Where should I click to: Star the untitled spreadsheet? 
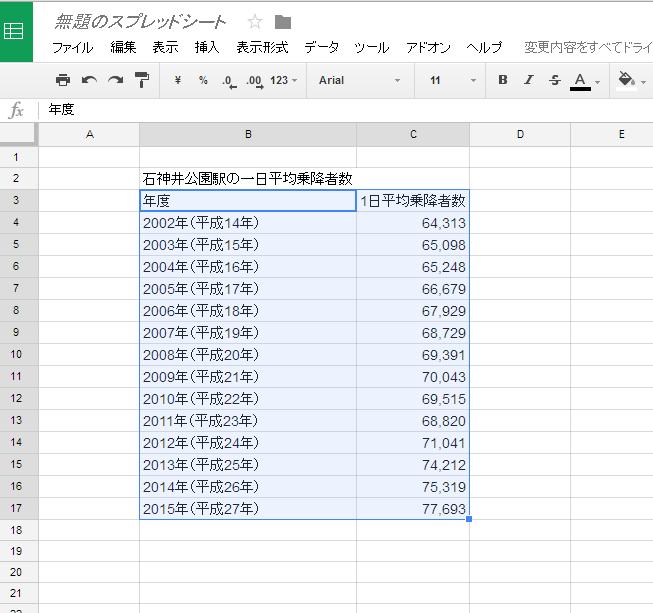255,22
